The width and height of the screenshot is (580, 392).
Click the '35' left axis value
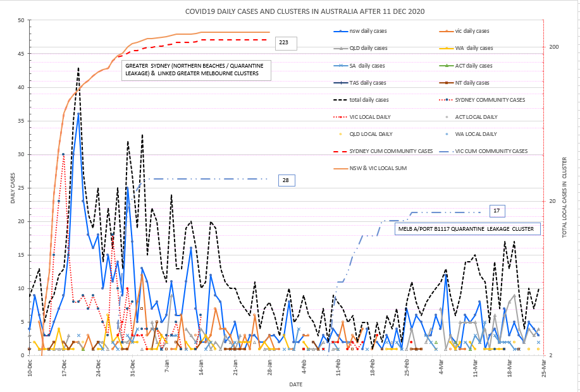[x=22, y=121]
